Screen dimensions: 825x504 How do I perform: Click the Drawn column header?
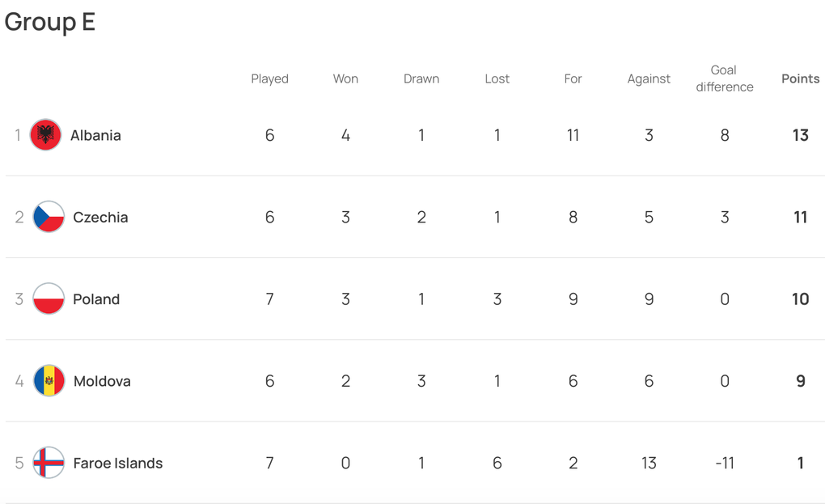click(421, 78)
